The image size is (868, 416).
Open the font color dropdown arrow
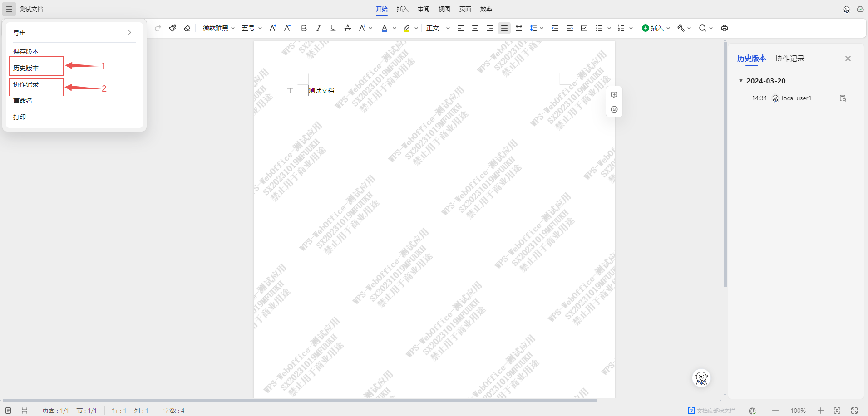[x=395, y=28]
